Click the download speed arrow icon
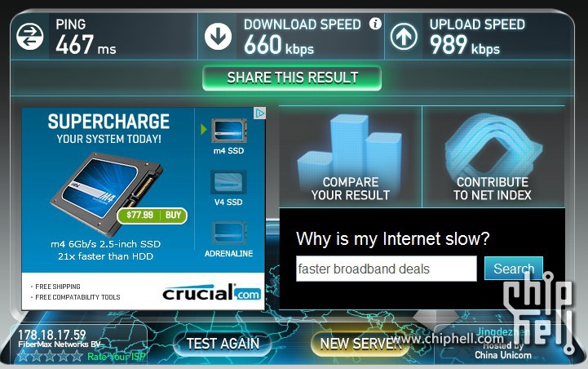The image size is (588, 369). pos(218,37)
